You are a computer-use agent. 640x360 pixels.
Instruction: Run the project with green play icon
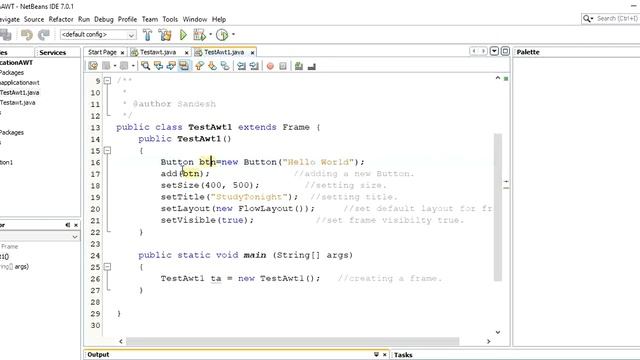(183, 35)
